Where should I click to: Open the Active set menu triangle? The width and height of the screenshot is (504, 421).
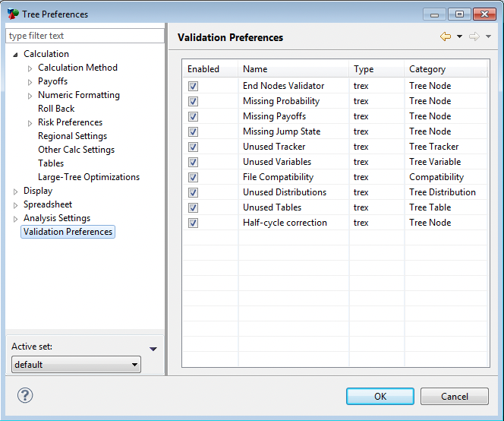(x=153, y=349)
